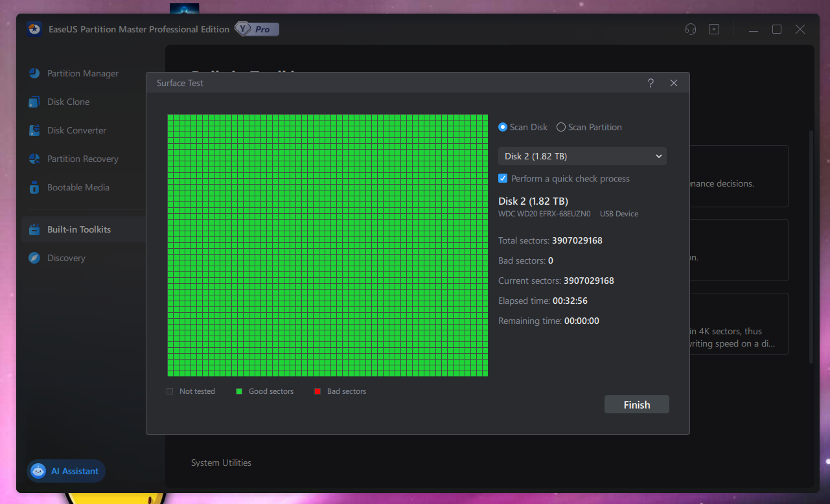Uncheck Perform a quick check process

[x=503, y=178]
